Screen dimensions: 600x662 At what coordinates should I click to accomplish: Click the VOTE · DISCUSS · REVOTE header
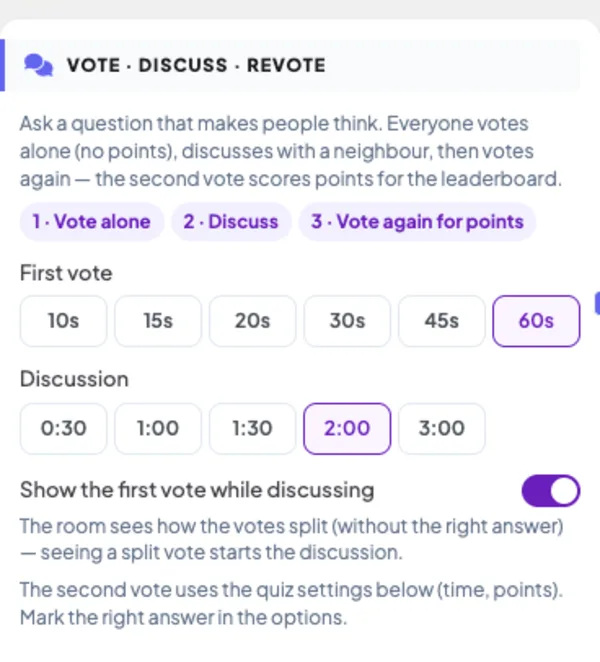pyautogui.click(x=196, y=65)
